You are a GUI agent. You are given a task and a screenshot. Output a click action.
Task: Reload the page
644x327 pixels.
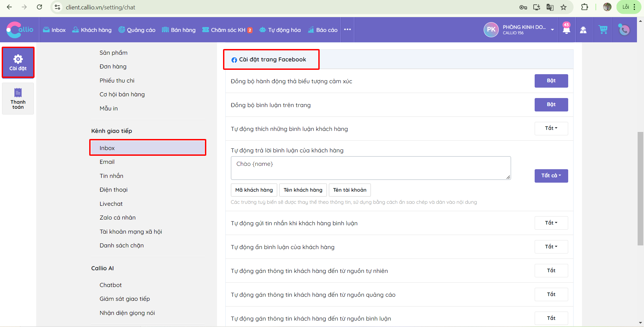click(x=39, y=7)
